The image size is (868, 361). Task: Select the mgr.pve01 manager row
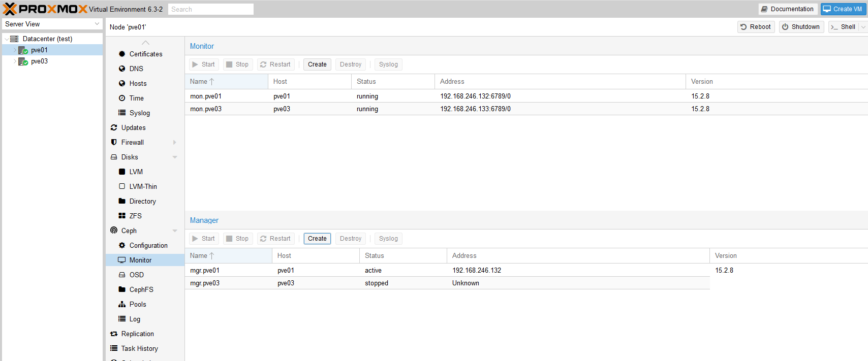pos(447,270)
